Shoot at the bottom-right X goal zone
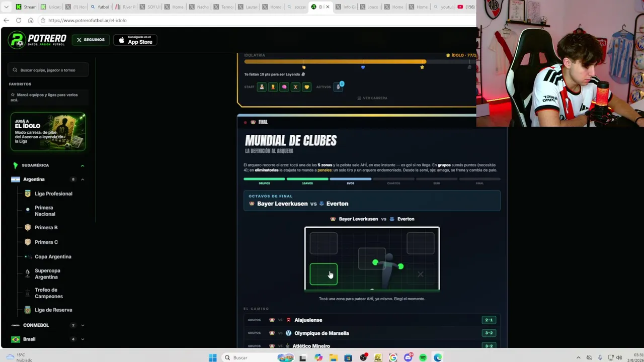This screenshot has width=644, height=362. [421, 274]
